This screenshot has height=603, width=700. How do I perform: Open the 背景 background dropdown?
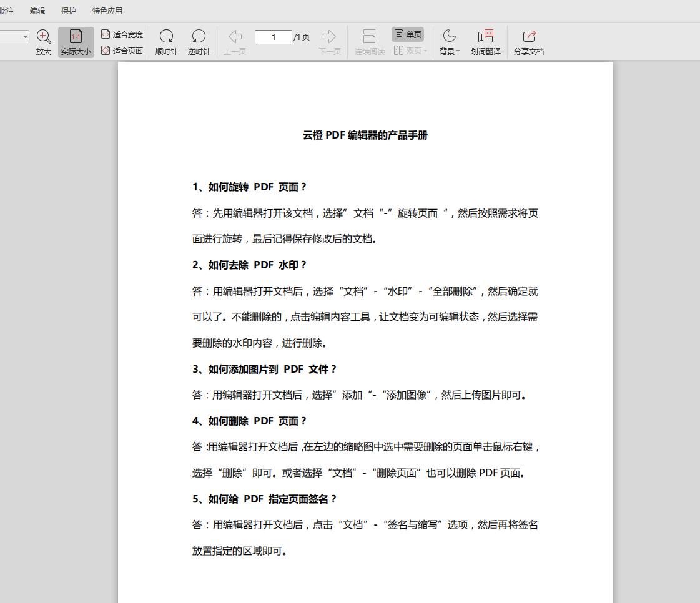449,42
